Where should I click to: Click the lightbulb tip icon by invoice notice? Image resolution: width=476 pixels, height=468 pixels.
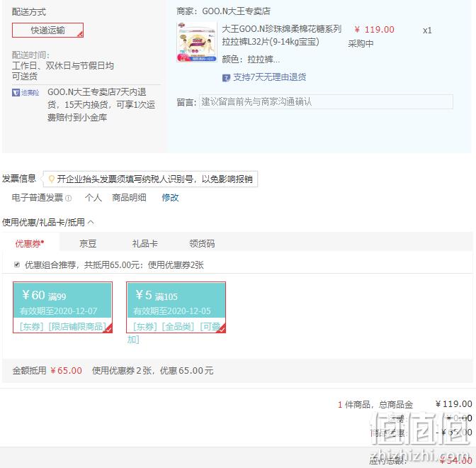tap(51, 179)
